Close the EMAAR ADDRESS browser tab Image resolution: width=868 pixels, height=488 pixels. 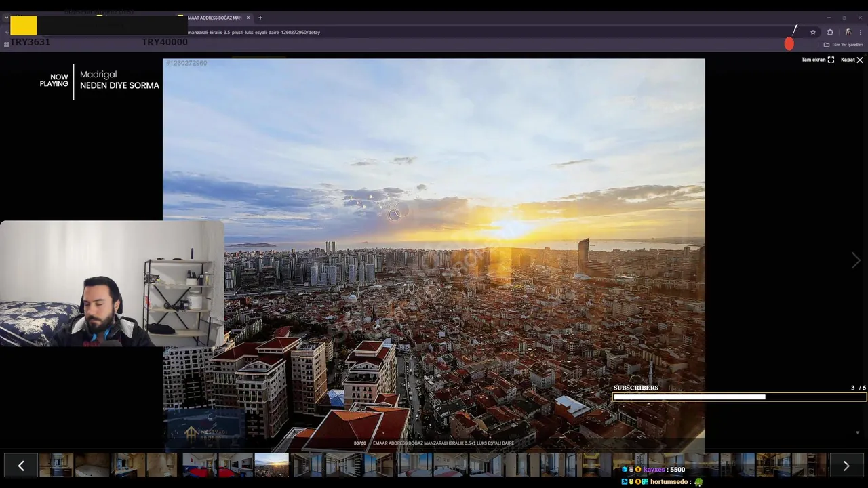tap(248, 18)
